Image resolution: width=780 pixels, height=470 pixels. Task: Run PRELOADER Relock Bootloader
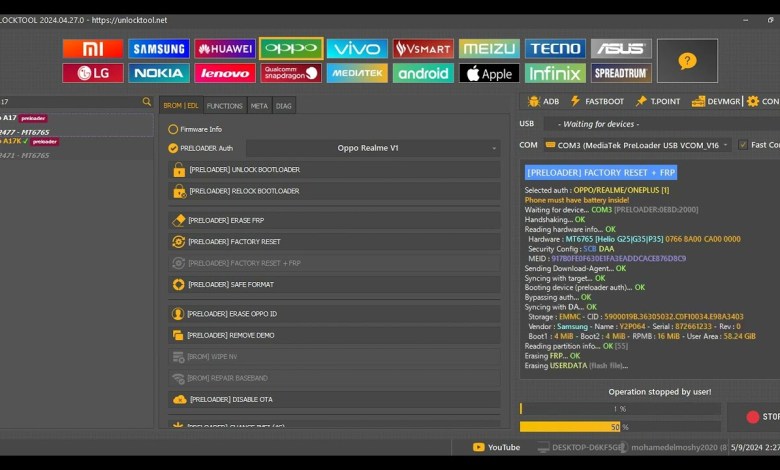(x=334, y=191)
